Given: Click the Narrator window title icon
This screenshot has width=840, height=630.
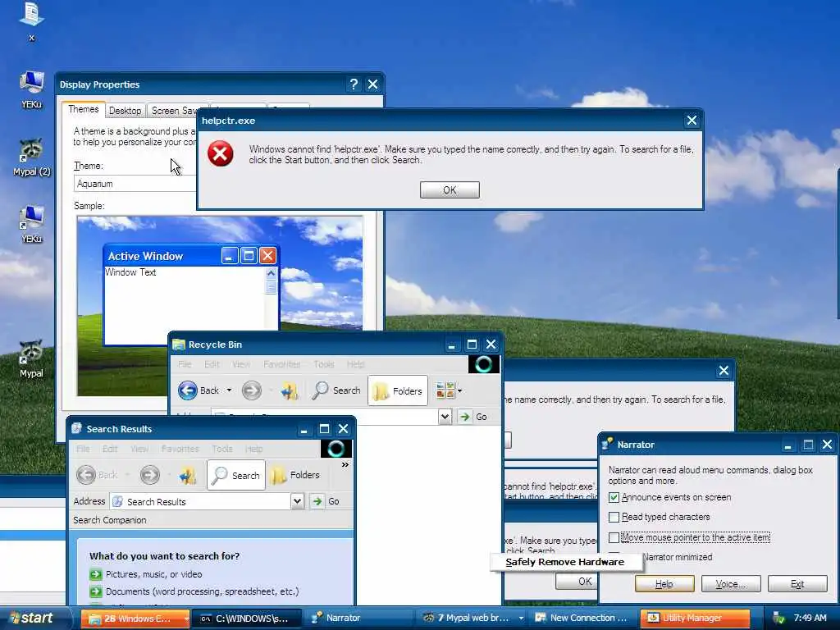Looking at the screenshot, I should 608,444.
